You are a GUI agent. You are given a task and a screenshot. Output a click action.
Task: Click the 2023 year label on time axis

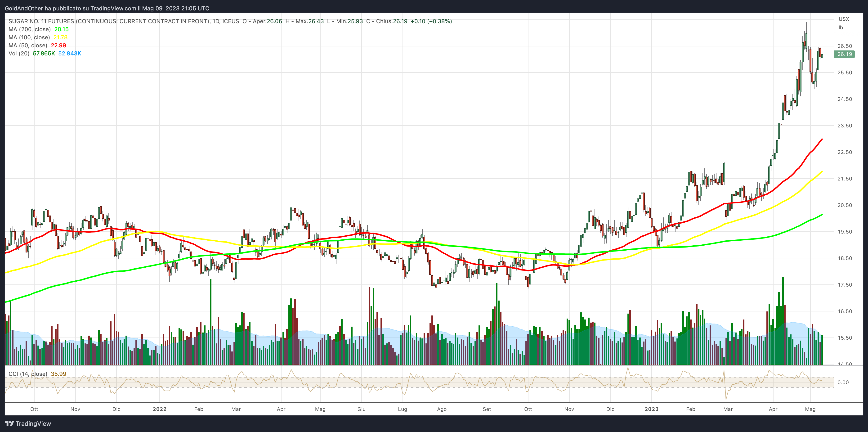point(651,409)
